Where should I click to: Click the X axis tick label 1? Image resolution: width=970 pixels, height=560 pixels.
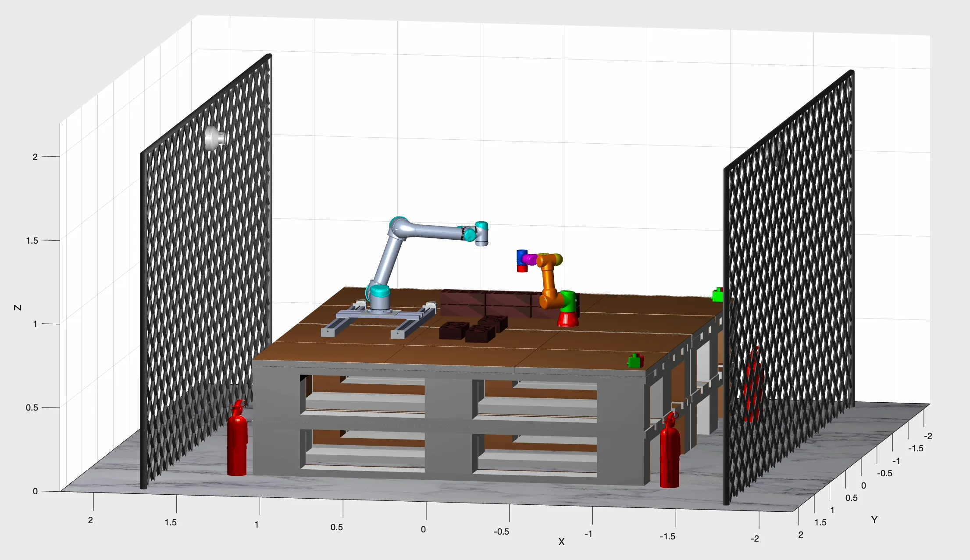pyautogui.click(x=257, y=525)
